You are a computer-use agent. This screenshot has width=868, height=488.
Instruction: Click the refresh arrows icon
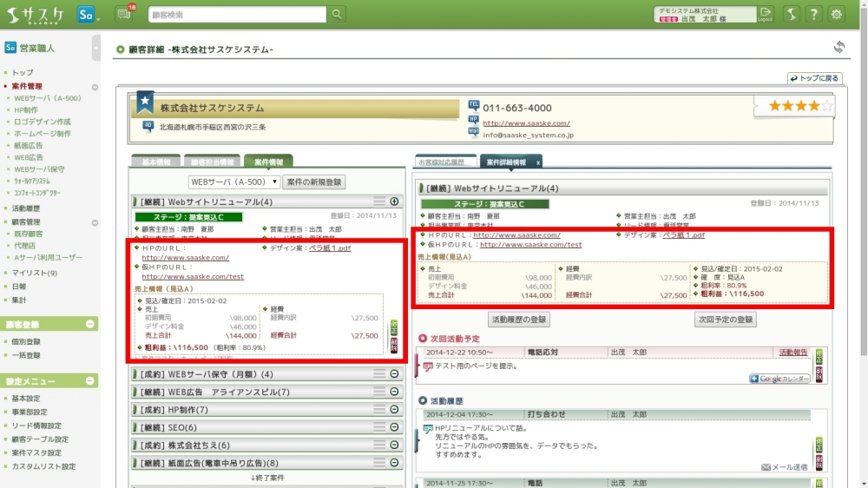pyautogui.click(x=838, y=48)
